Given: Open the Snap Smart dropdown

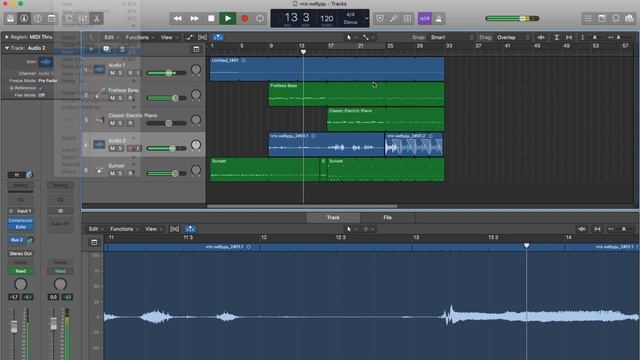Looking at the screenshot, I should point(452,37).
